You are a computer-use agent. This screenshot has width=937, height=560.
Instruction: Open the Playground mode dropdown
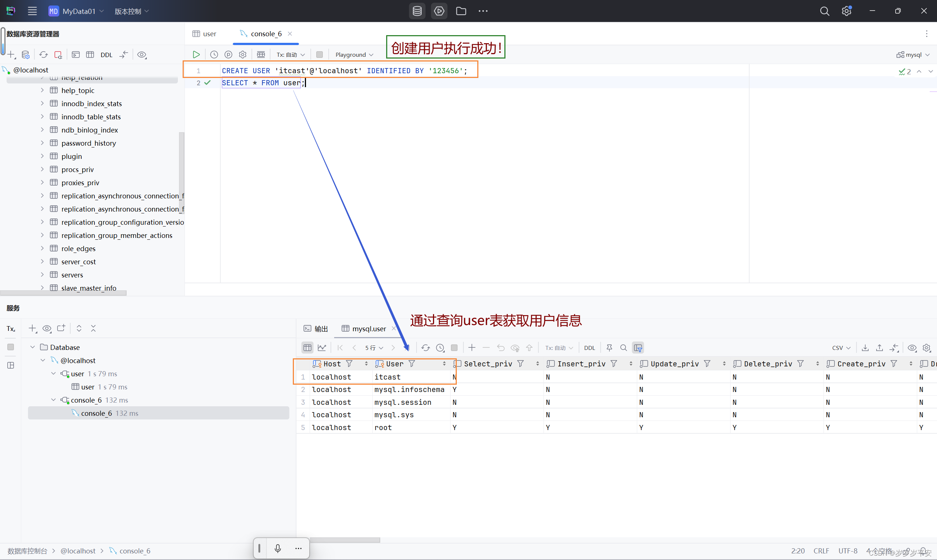point(354,55)
